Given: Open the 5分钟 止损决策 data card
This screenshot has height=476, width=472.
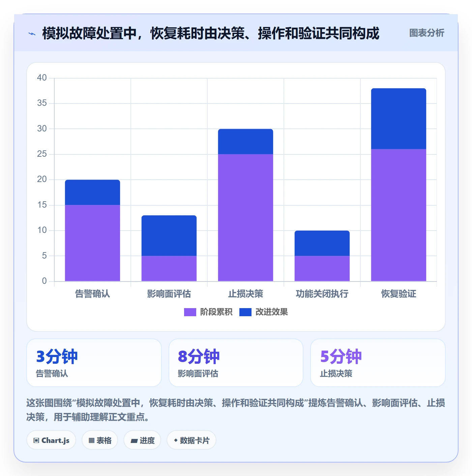Looking at the screenshot, I should coord(378,363).
